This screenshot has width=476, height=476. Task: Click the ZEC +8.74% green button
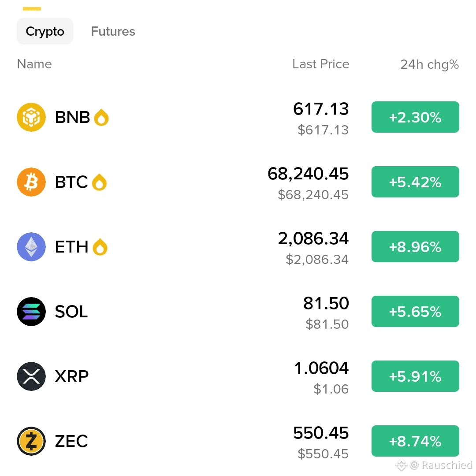pos(415,441)
